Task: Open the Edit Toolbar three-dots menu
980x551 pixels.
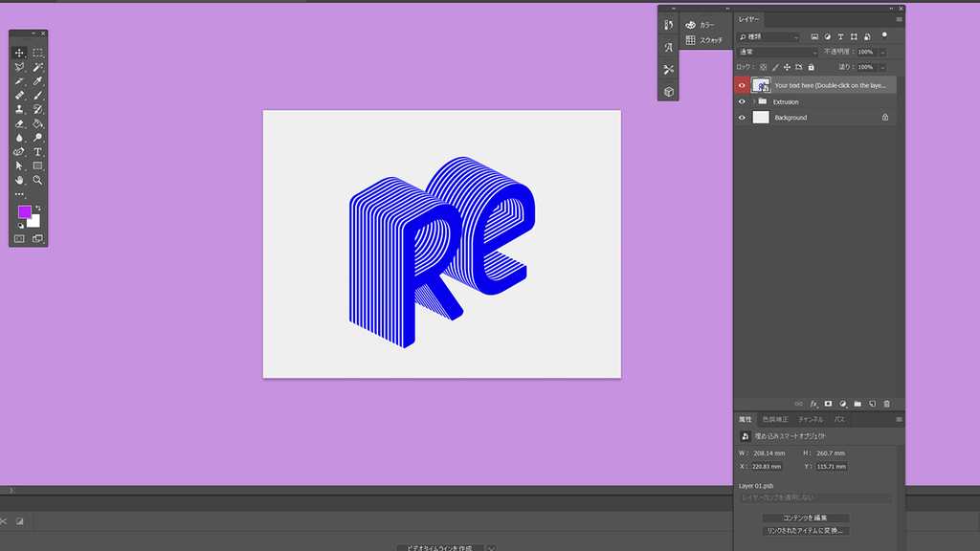Action: point(19,194)
